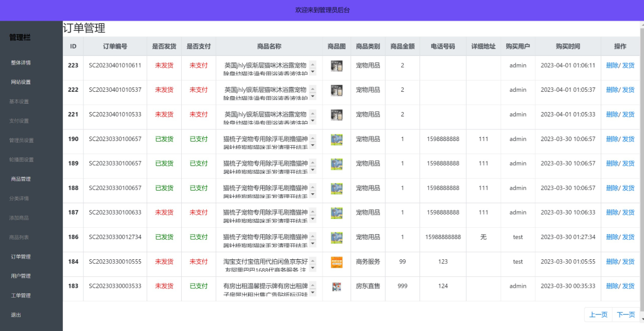
Task: Open product thumbnail for order 221
Action: 336,115
